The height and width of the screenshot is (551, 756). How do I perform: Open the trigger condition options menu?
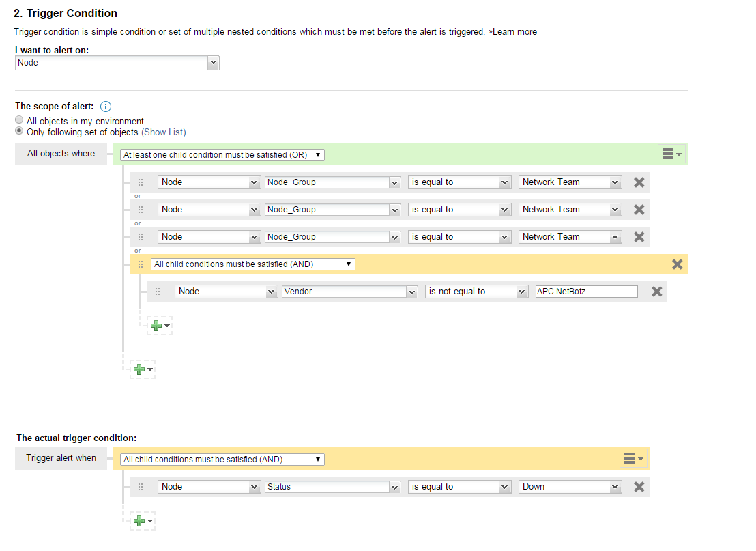633,458
